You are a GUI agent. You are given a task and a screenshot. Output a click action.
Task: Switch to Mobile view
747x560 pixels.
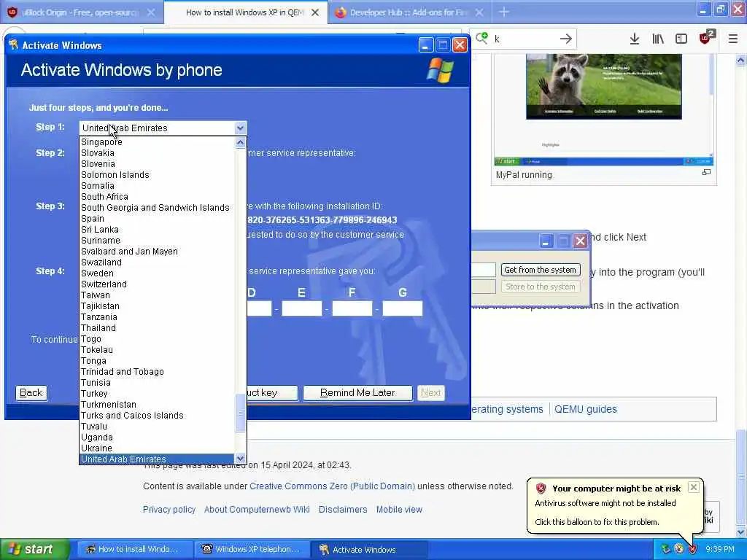[399, 510]
